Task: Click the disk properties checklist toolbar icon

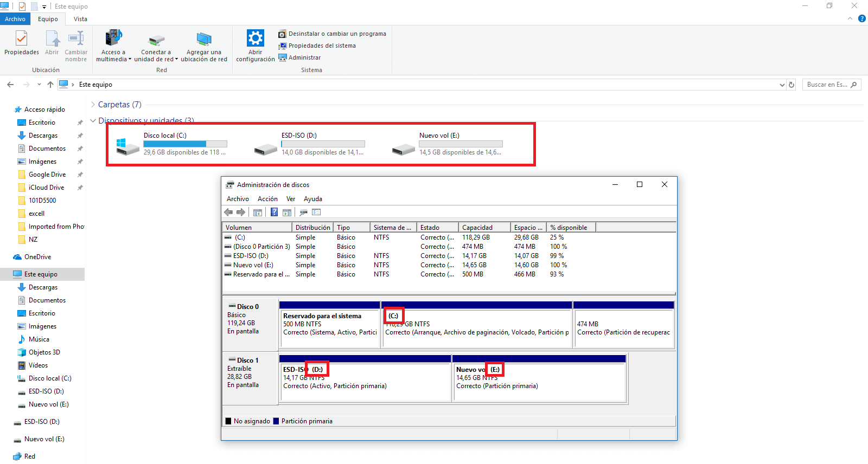Action: click(x=317, y=212)
